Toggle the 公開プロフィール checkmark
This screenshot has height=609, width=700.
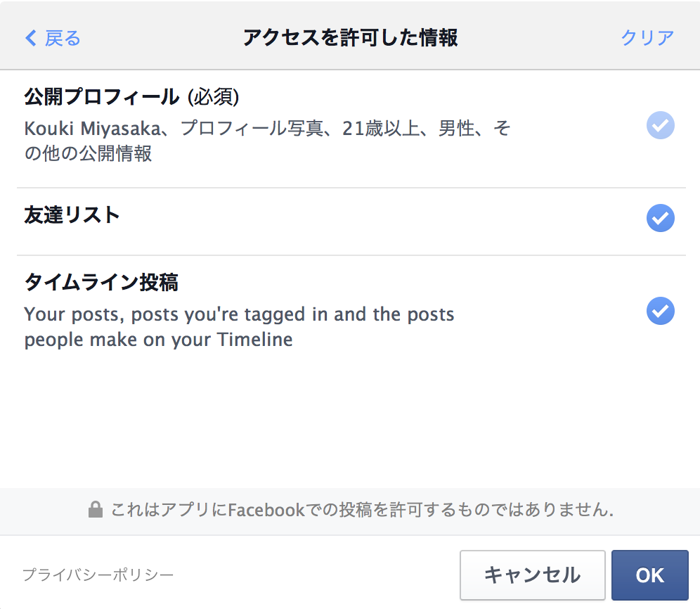tap(660, 125)
